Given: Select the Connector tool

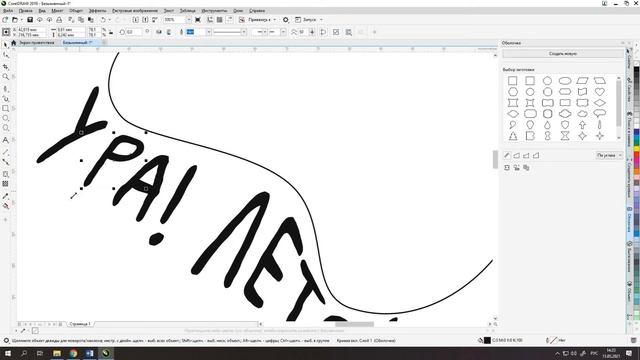Looking at the screenshot, I should tap(5, 162).
